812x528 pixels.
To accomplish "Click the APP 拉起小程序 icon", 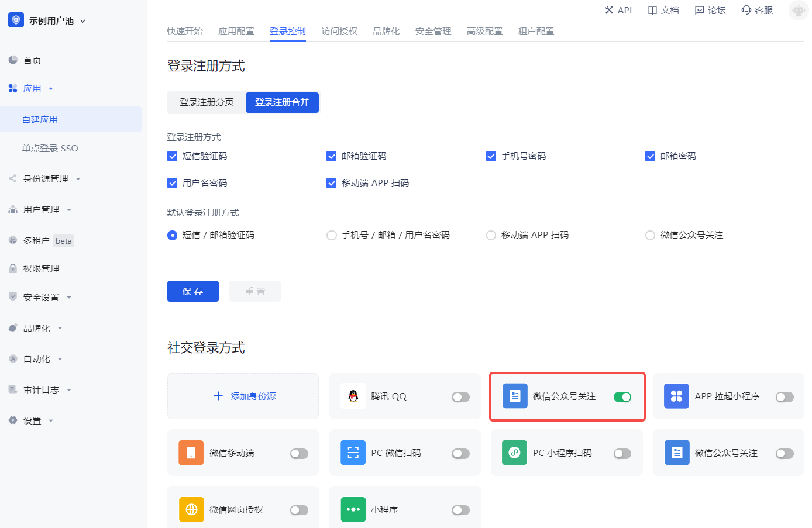I will point(676,396).
